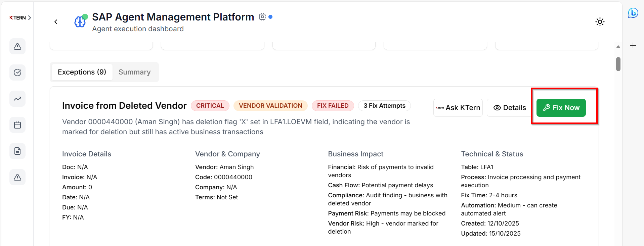
Task: Click the eye Details button
Action: pos(509,108)
